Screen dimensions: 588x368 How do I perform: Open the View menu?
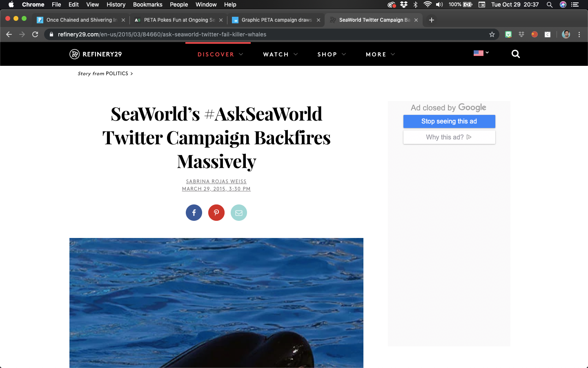point(93,4)
